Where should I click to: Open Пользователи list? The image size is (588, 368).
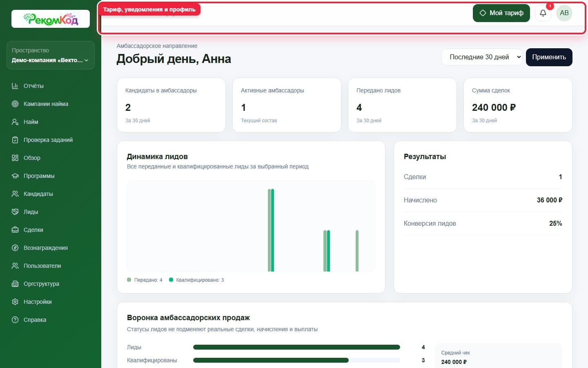(x=51, y=266)
